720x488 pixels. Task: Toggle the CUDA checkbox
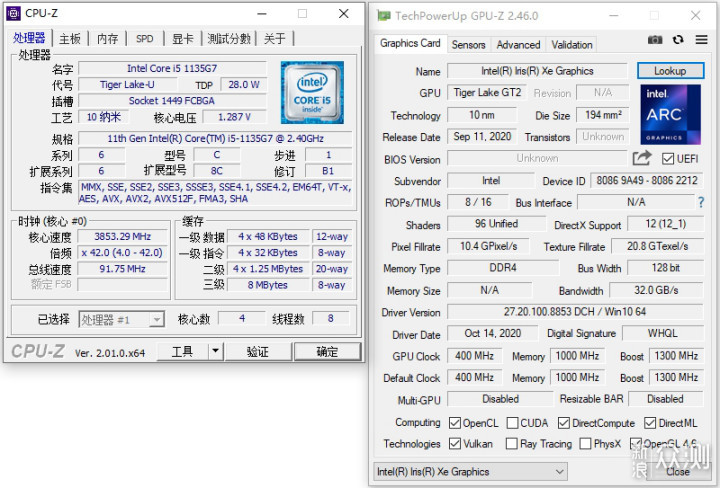[512, 423]
